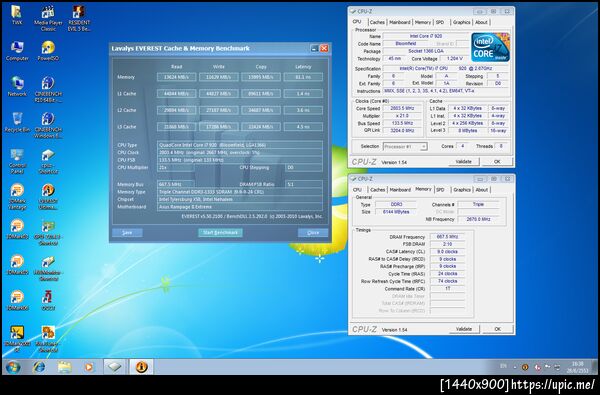This screenshot has height=395, width=600.
Task: Open Mainboard tab in top CPU-Z window
Action: (x=400, y=23)
